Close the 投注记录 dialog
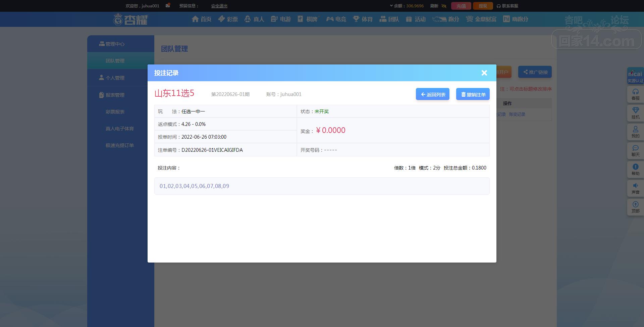Image resolution: width=644 pixels, height=327 pixels. click(x=484, y=73)
